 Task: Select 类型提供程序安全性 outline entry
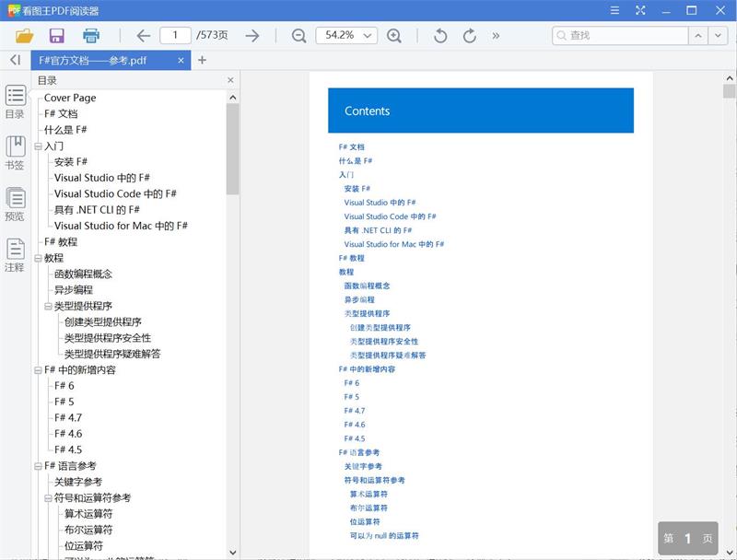tap(108, 338)
